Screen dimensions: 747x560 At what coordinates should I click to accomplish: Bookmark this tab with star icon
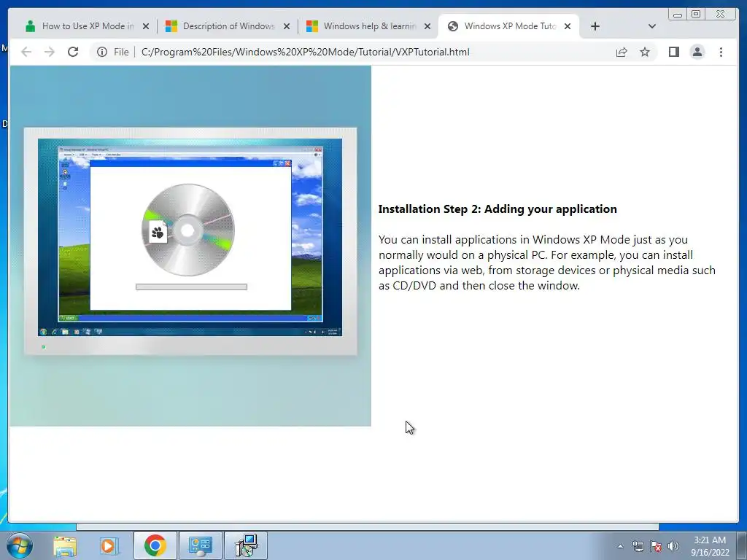click(x=645, y=52)
